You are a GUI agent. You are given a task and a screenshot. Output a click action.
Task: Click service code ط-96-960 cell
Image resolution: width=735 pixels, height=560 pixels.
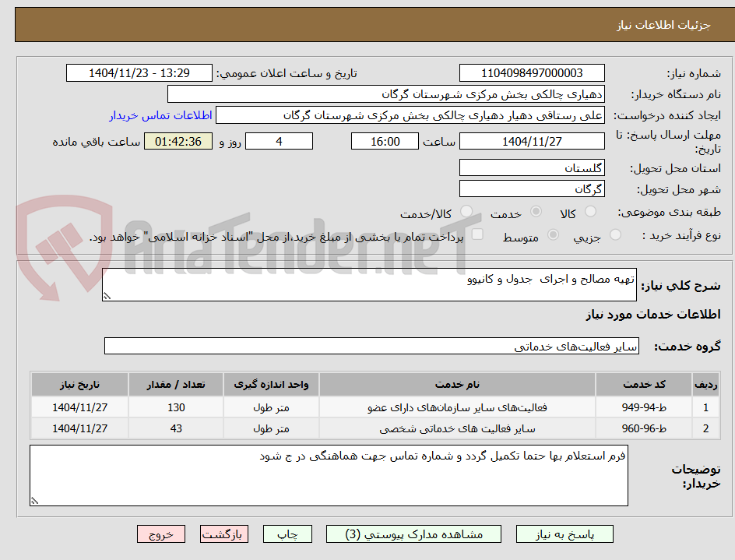pyautogui.click(x=644, y=428)
